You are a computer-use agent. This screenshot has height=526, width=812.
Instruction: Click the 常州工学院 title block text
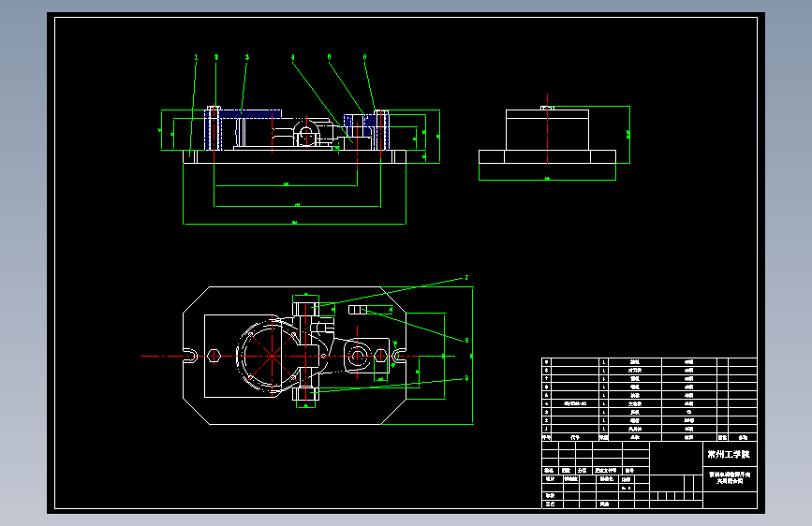pyautogui.click(x=729, y=455)
